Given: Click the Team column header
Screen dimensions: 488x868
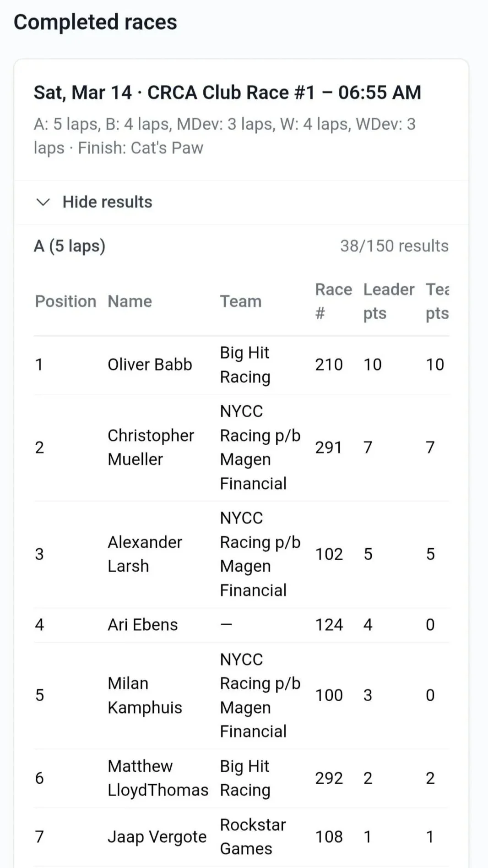Looking at the screenshot, I should [x=240, y=301].
